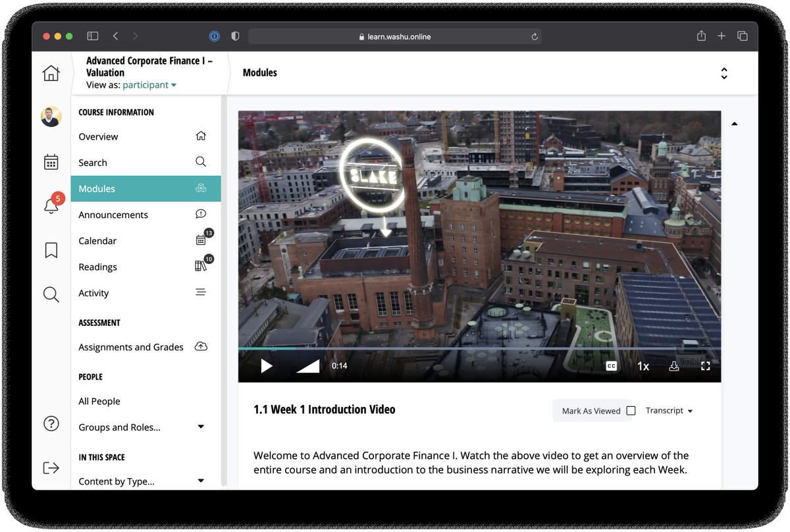Go back in Safari
The width and height of the screenshot is (790, 532).
[115, 36]
